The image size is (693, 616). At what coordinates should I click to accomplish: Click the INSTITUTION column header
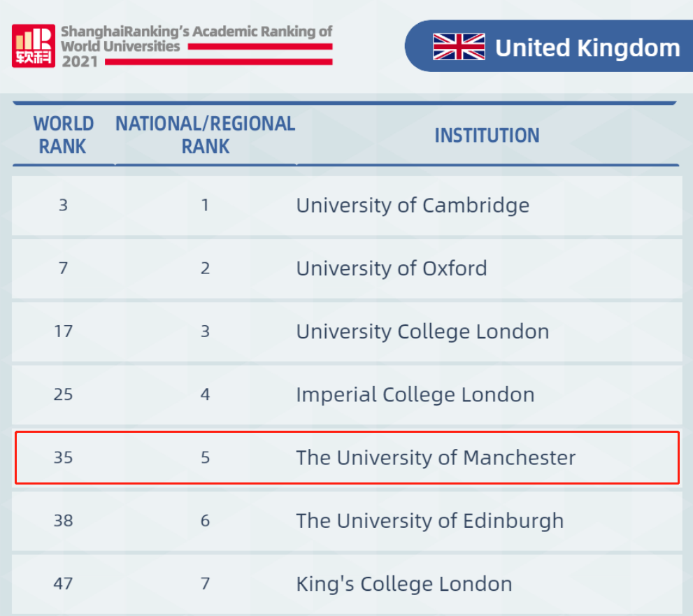(x=487, y=135)
